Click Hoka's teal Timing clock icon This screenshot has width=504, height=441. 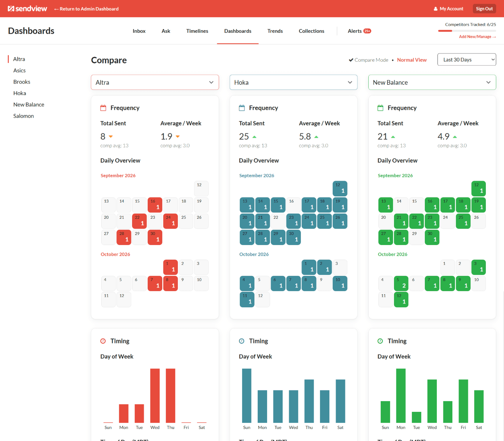click(241, 341)
